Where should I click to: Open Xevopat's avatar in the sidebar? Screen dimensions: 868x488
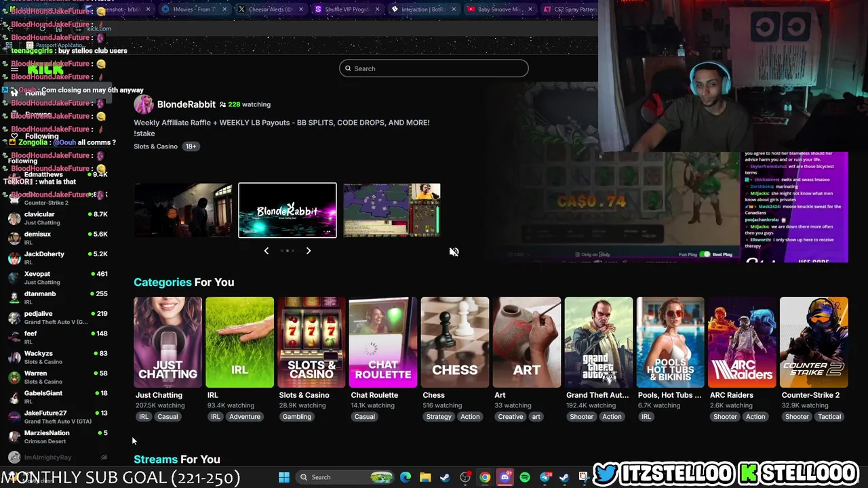coord(14,278)
